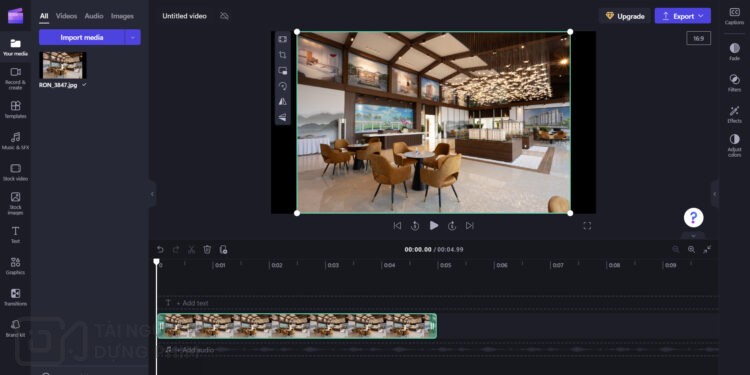Switch to the Images tab
The image size is (750, 375).
(122, 16)
